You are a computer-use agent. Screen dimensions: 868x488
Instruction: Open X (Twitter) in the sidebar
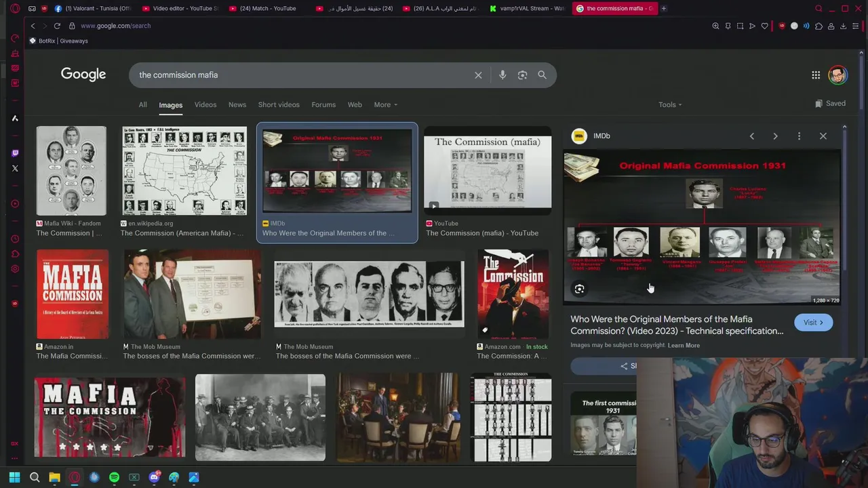(x=15, y=168)
